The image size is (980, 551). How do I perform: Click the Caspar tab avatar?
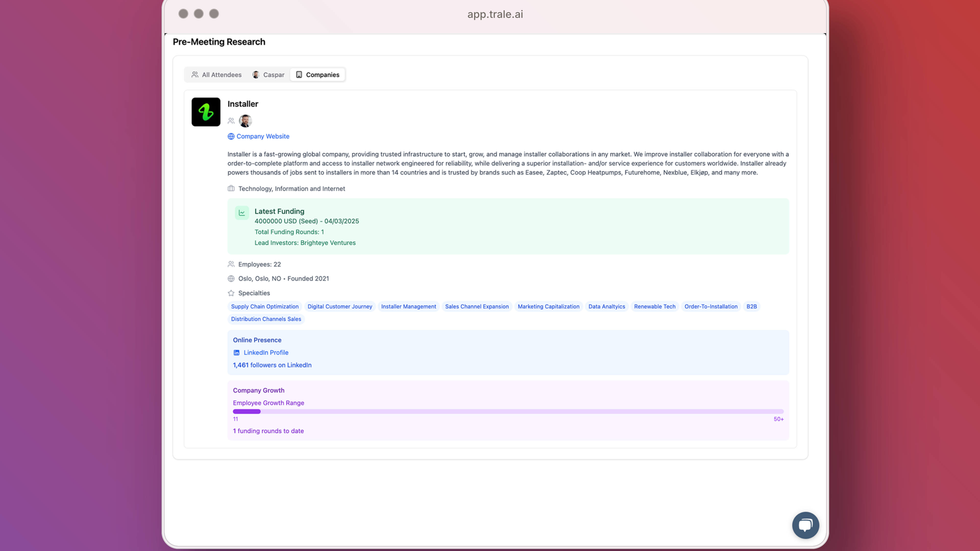coord(256,74)
